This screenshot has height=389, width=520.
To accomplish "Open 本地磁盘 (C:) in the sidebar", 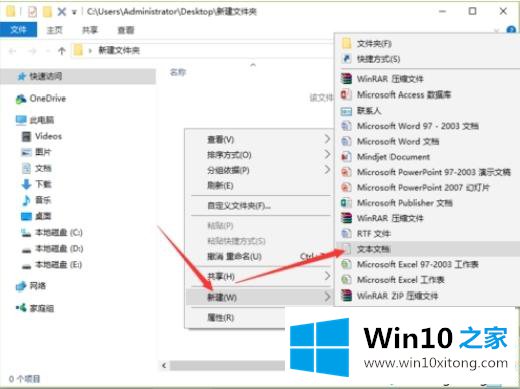I will point(59,232).
